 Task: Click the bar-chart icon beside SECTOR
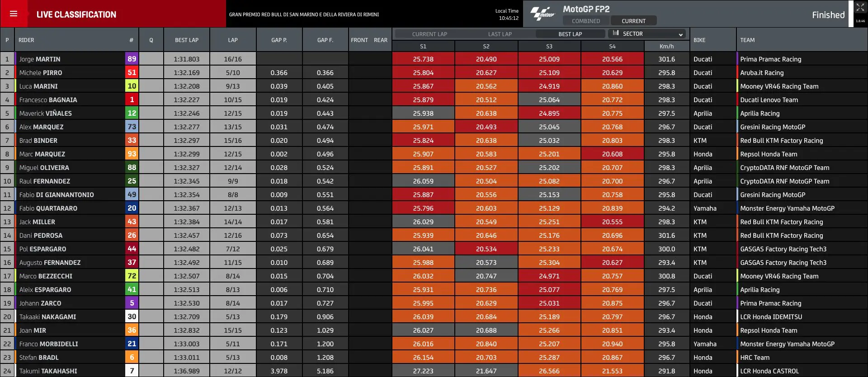point(616,33)
